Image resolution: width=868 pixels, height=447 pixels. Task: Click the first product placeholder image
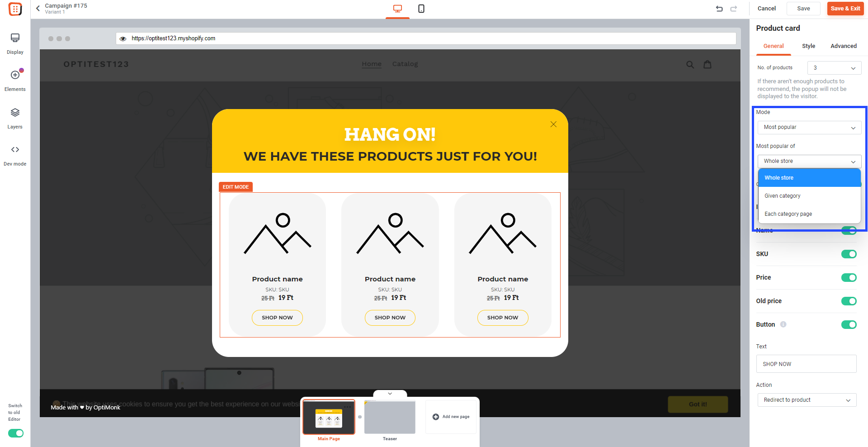(277, 233)
